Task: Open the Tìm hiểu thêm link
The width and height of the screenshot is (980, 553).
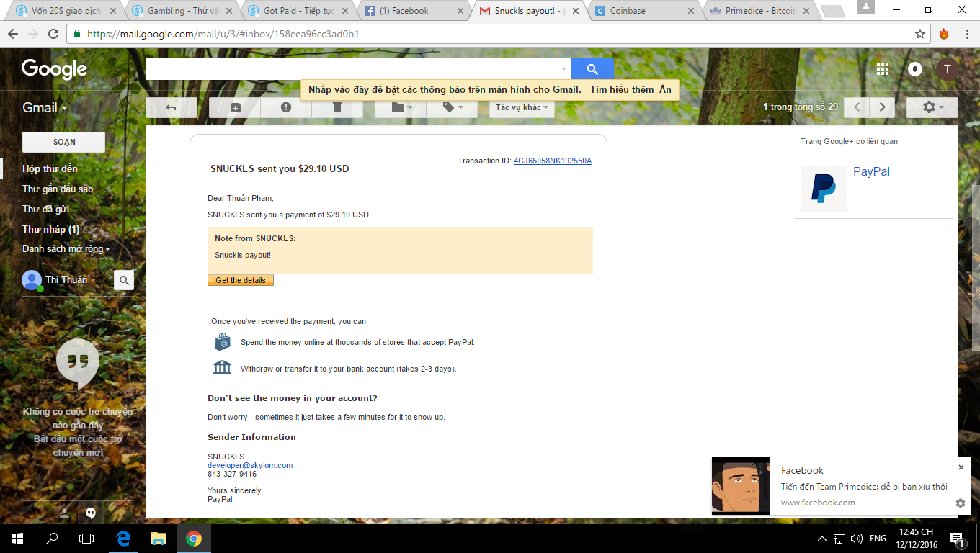Action: click(x=622, y=90)
